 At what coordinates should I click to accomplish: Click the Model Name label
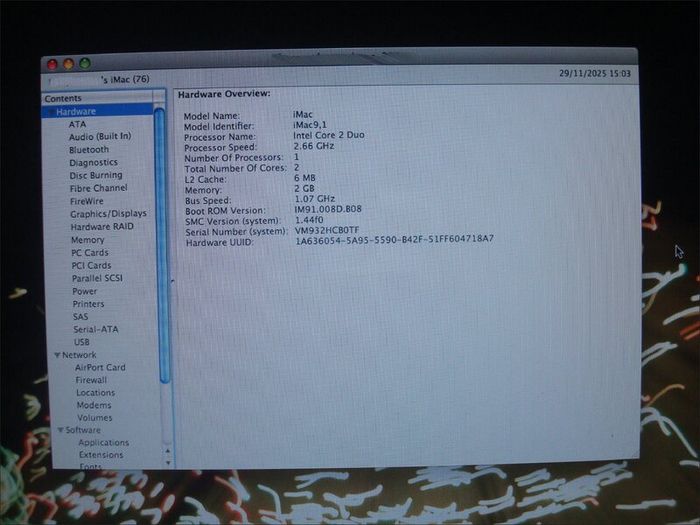[x=212, y=116]
